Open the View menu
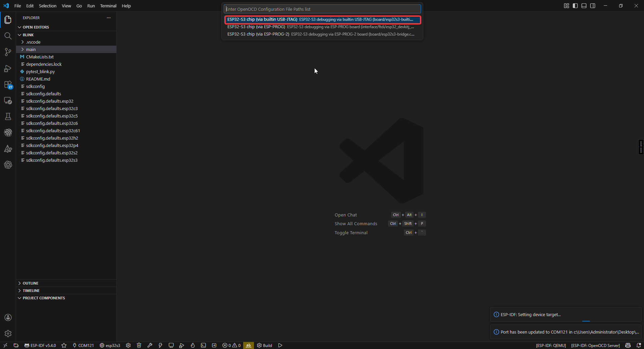644x349 pixels. pyautogui.click(x=66, y=6)
